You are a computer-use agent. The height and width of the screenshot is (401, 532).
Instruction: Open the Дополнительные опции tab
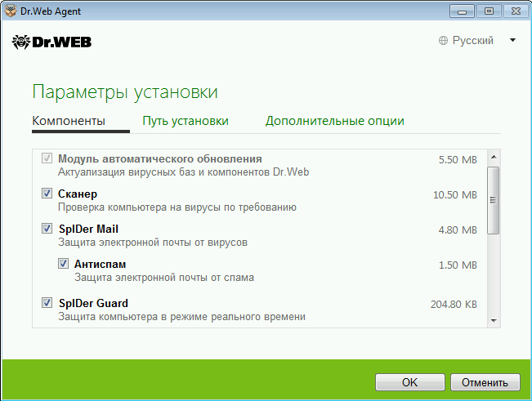click(335, 121)
